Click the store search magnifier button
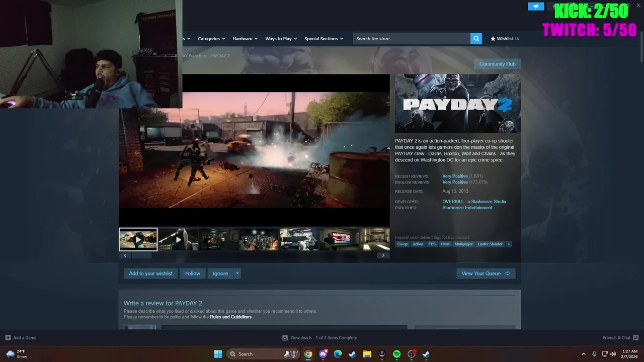The image size is (644, 362). pyautogui.click(x=476, y=39)
